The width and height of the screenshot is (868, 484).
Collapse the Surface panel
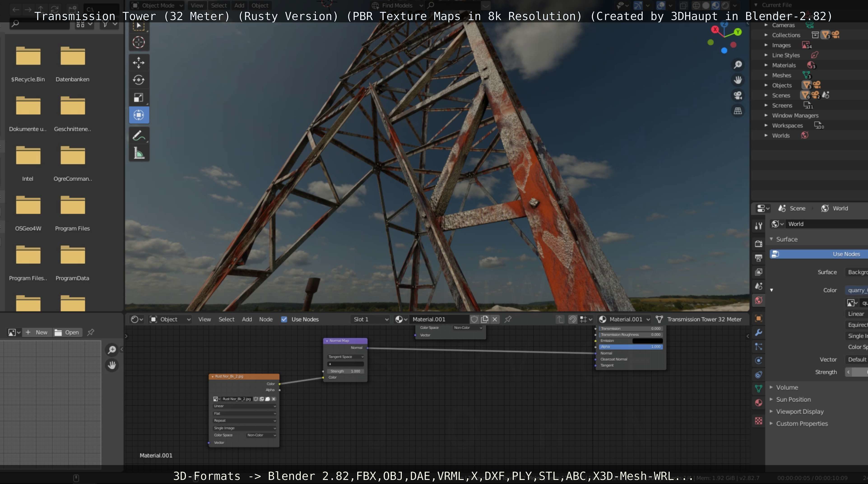[787, 239]
